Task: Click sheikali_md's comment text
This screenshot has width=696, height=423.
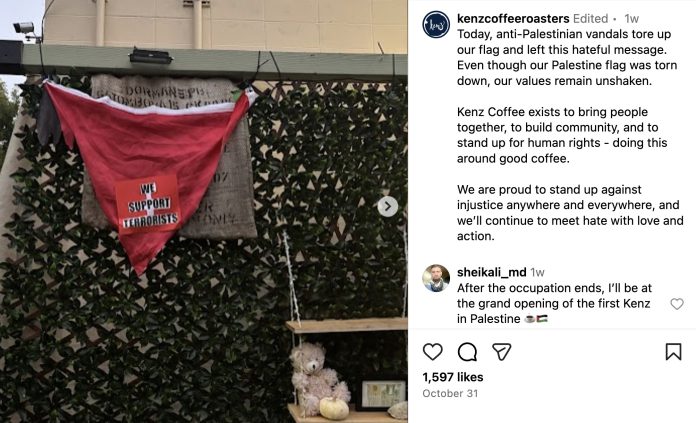Action: 554,304
